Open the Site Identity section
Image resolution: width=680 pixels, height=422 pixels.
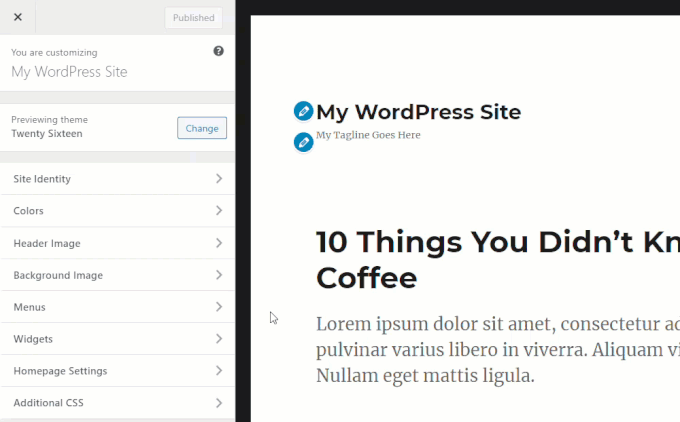118,179
